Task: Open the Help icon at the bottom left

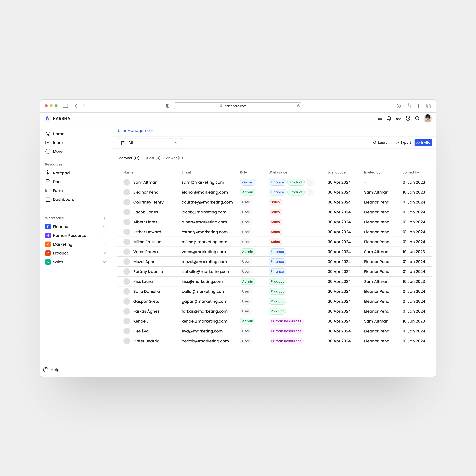Action: (x=46, y=370)
